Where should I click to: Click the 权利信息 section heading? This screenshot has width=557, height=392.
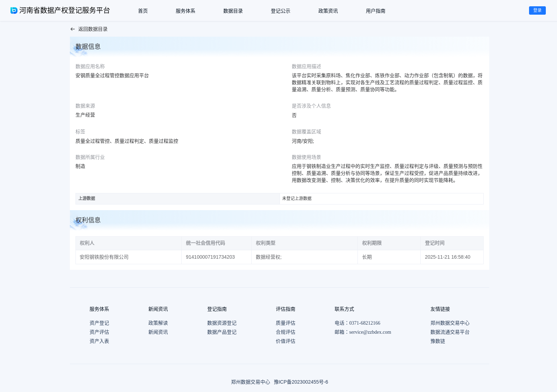coord(88,220)
